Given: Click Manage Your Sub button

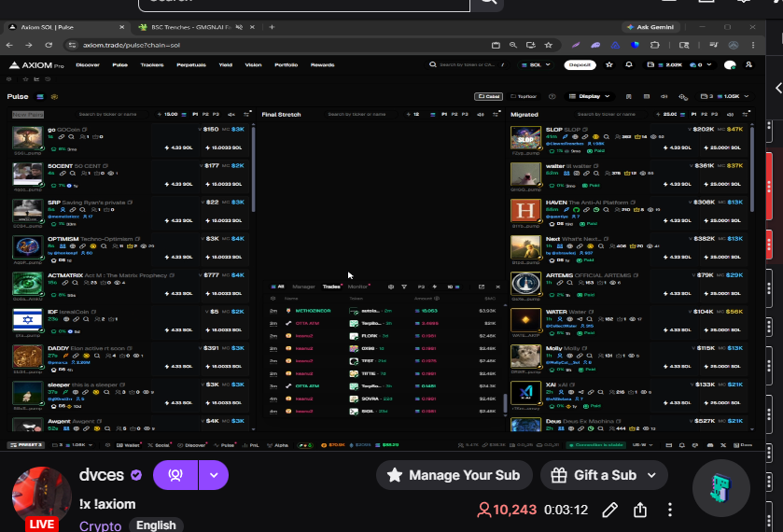Looking at the screenshot, I should 454,475.
